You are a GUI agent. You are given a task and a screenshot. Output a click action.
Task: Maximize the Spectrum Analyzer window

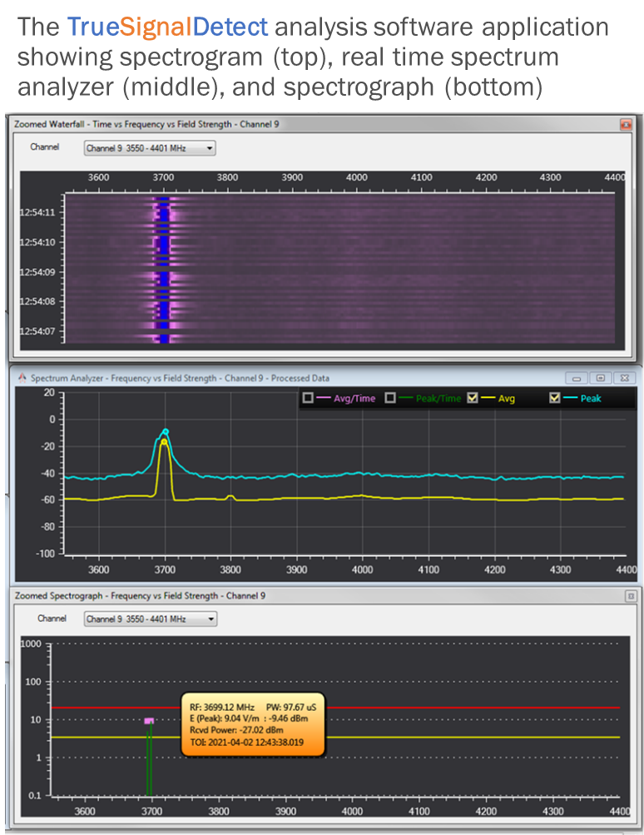point(599,377)
